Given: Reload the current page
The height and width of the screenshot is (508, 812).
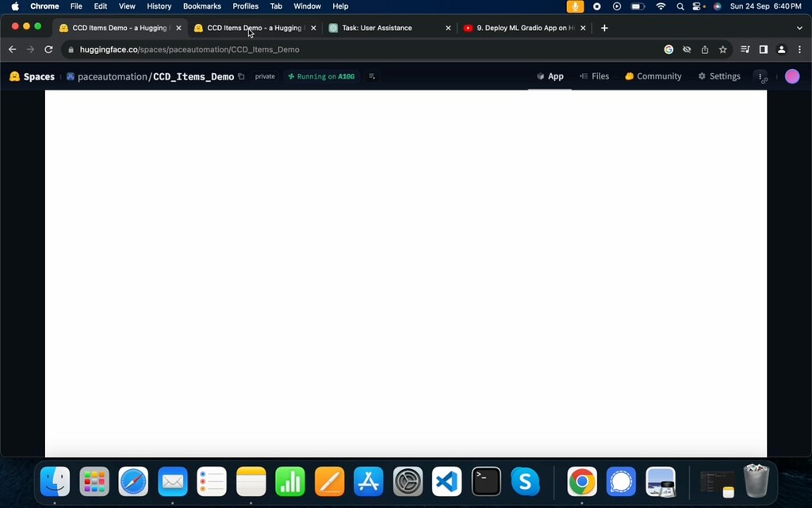Looking at the screenshot, I should (48, 49).
